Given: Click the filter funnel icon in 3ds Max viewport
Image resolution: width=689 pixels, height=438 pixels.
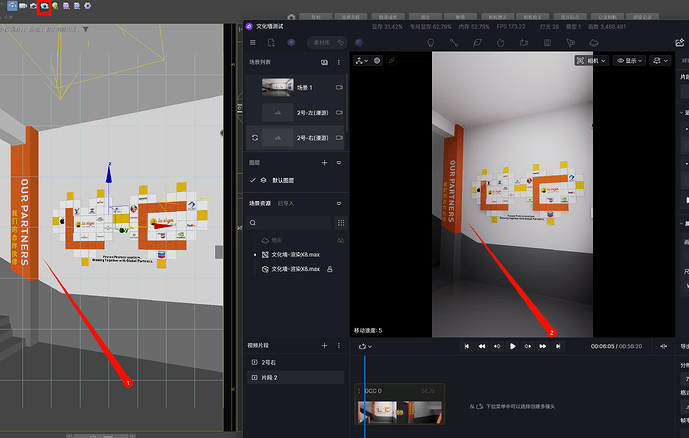Looking at the screenshot, I should coord(86,29).
